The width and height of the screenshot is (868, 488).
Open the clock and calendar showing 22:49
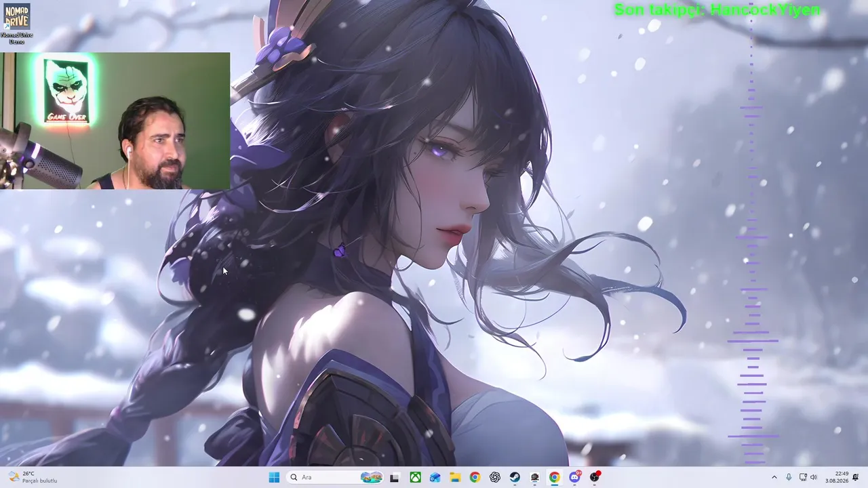click(x=837, y=477)
